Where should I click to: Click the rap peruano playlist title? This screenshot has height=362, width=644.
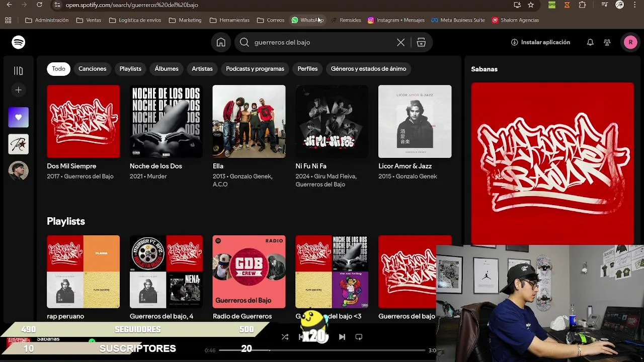[x=65, y=316]
